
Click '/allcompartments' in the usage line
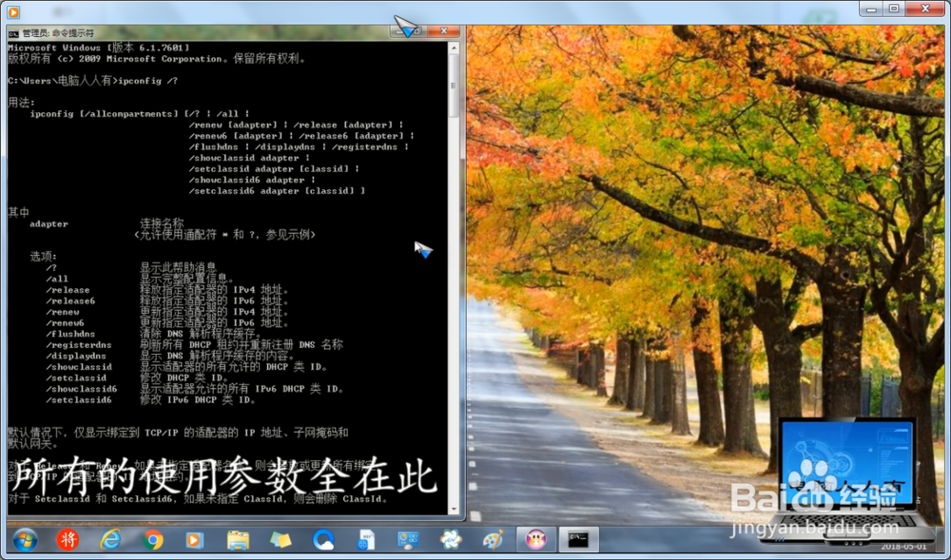[x=128, y=114]
